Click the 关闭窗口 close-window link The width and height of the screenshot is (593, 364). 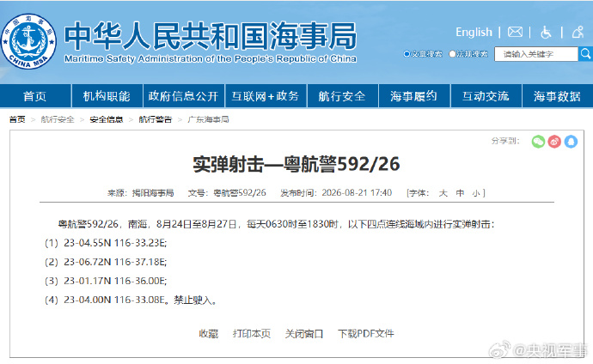[x=304, y=334]
